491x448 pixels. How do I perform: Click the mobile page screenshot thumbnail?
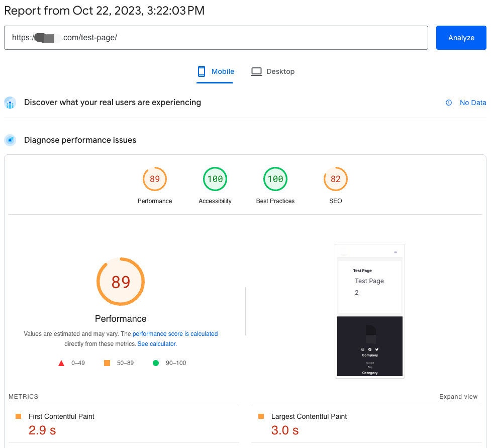(x=370, y=311)
